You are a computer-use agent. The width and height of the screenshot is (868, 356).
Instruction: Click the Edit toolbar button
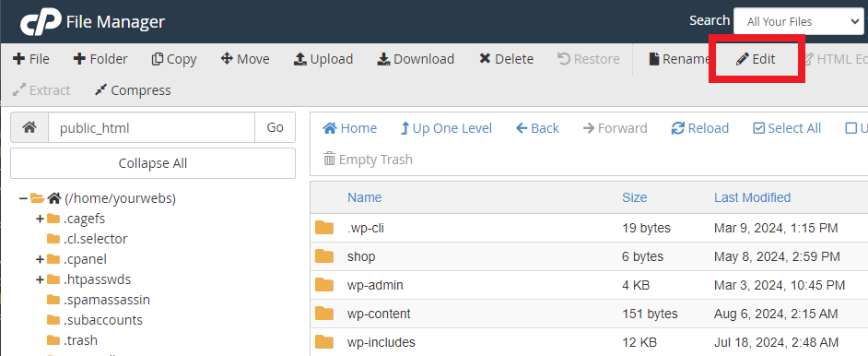click(756, 59)
